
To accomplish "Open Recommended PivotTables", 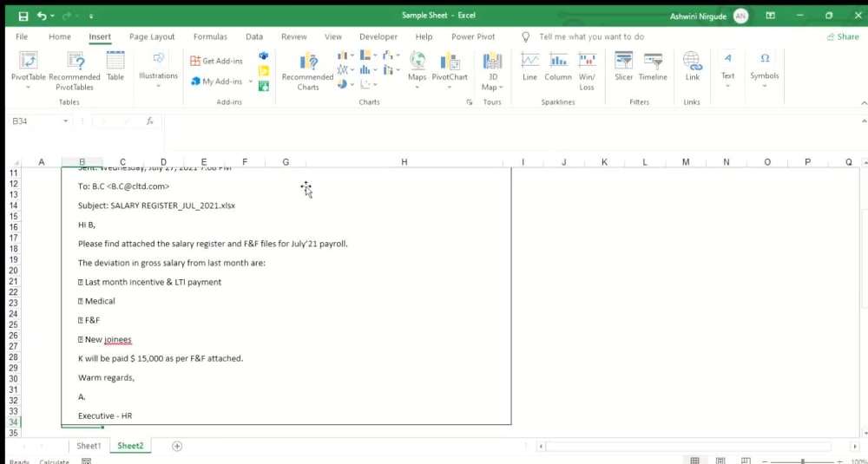I will [x=75, y=71].
